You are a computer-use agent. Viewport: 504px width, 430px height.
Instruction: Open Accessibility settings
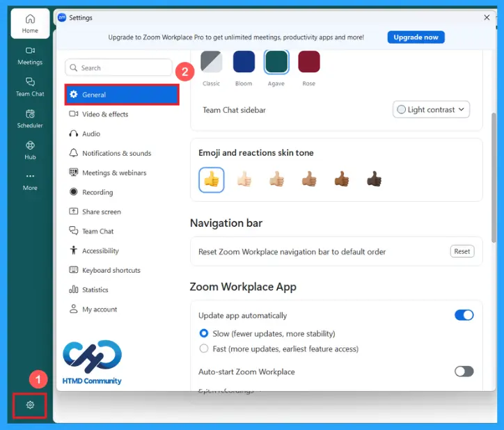coord(122,250)
